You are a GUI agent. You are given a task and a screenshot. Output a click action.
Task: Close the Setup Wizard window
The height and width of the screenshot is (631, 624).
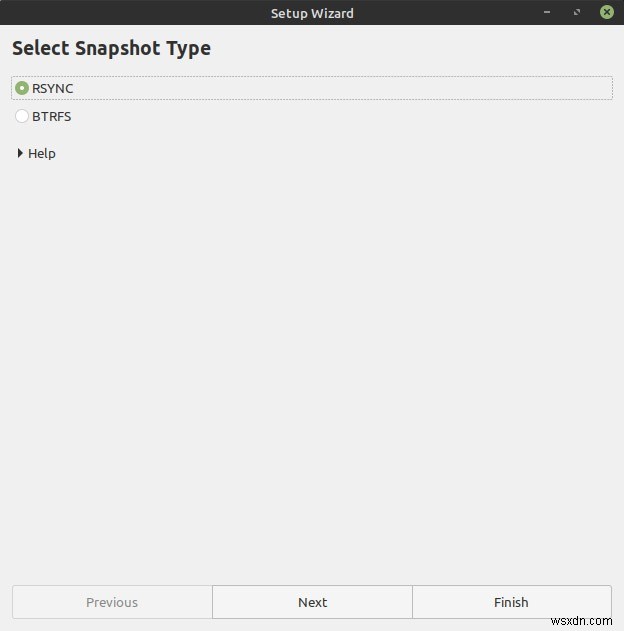pos(607,12)
